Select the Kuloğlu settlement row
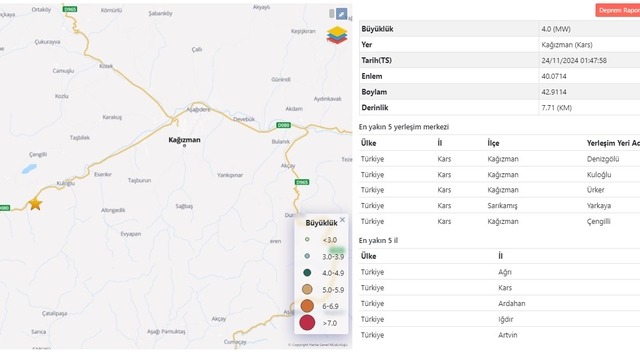The height and width of the screenshot is (360, 640). (x=499, y=174)
